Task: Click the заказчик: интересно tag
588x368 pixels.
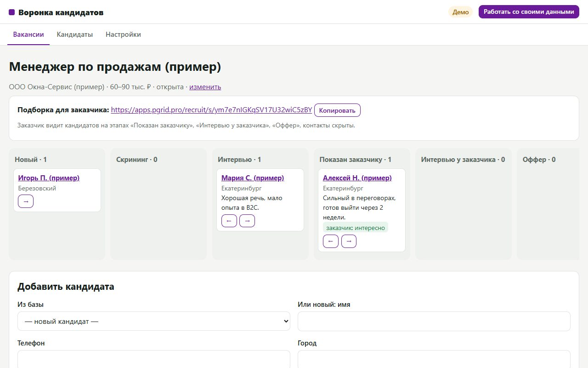Action: click(x=356, y=228)
